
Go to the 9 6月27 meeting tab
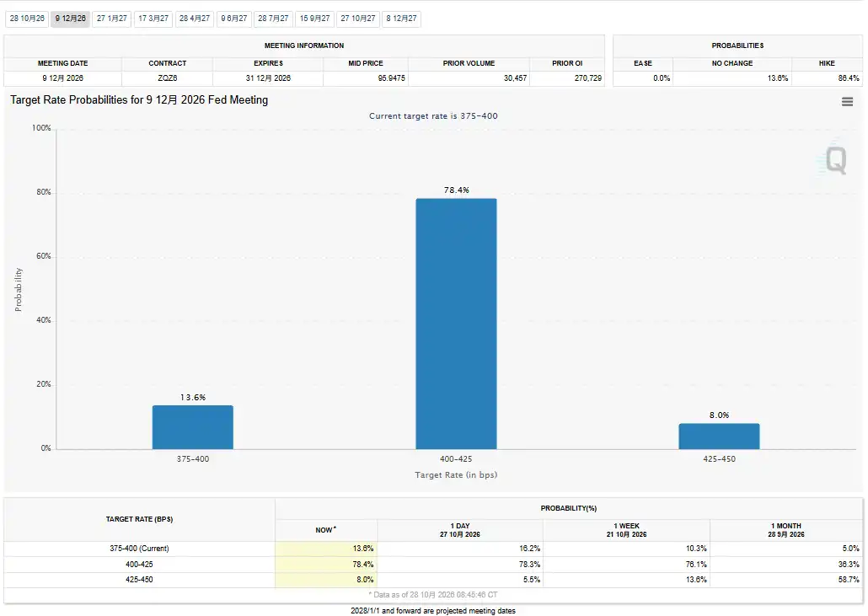coord(234,19)
